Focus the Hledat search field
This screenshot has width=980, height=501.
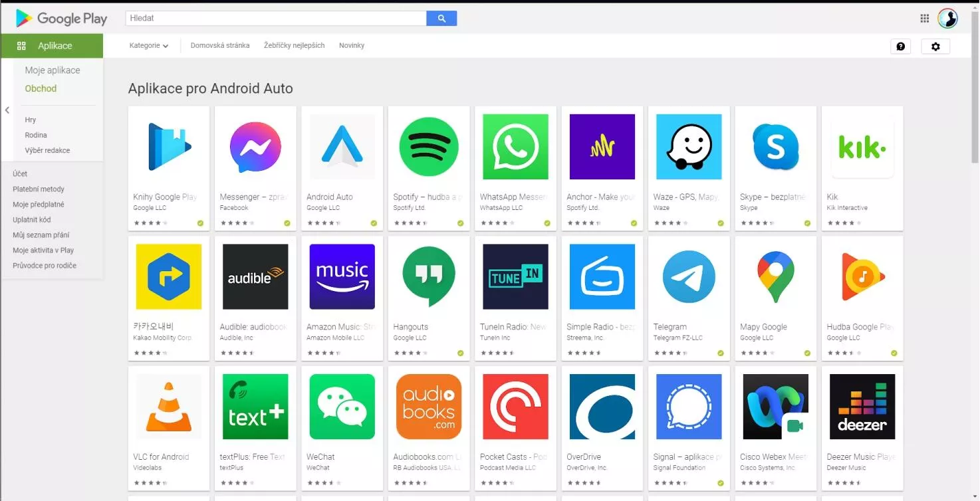276,19
